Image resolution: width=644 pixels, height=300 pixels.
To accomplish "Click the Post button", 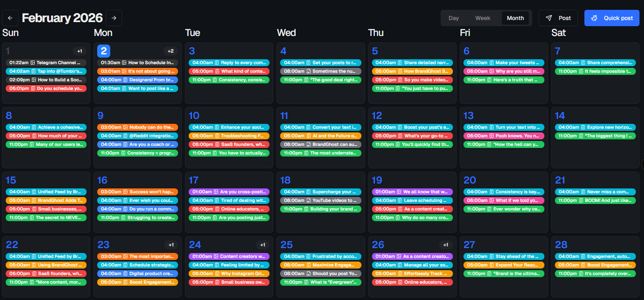I will point(558,18).
